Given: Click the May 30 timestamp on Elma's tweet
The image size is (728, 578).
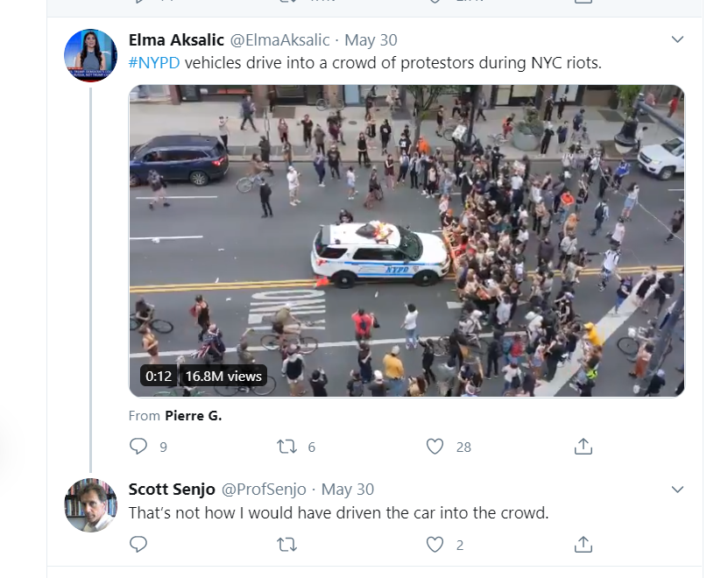Looking at the screenshot, I should [x=371, y=40].
